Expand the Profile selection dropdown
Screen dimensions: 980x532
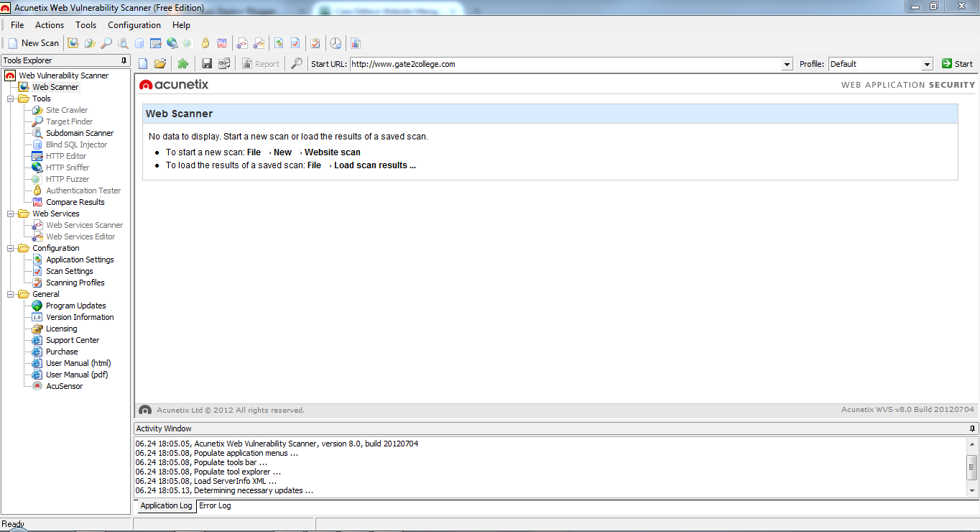point(927,64)
